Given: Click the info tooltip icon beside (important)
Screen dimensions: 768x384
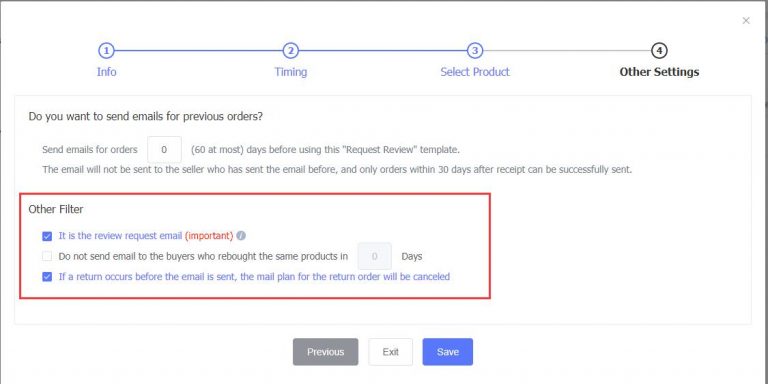Looking at the screenshot, I should pyautogui.click(x=241, y=236).
